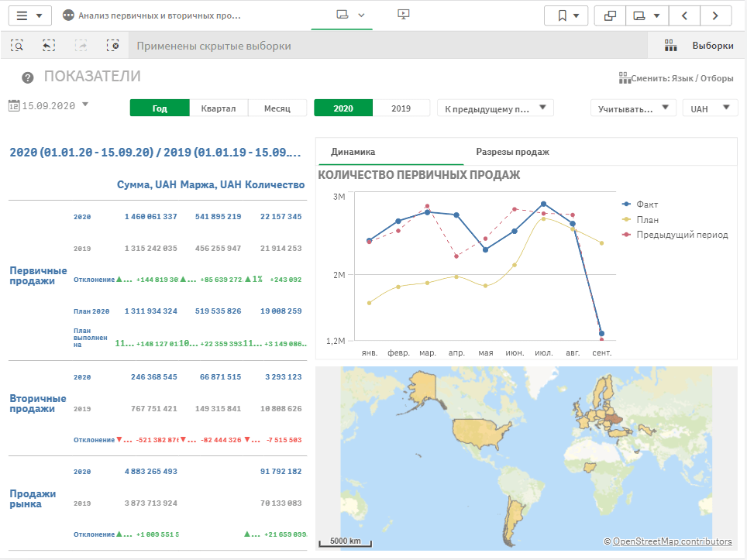Open the main navigation hamburger menu
The height and width of the screenshot is (560, 747).
(29, 15)
